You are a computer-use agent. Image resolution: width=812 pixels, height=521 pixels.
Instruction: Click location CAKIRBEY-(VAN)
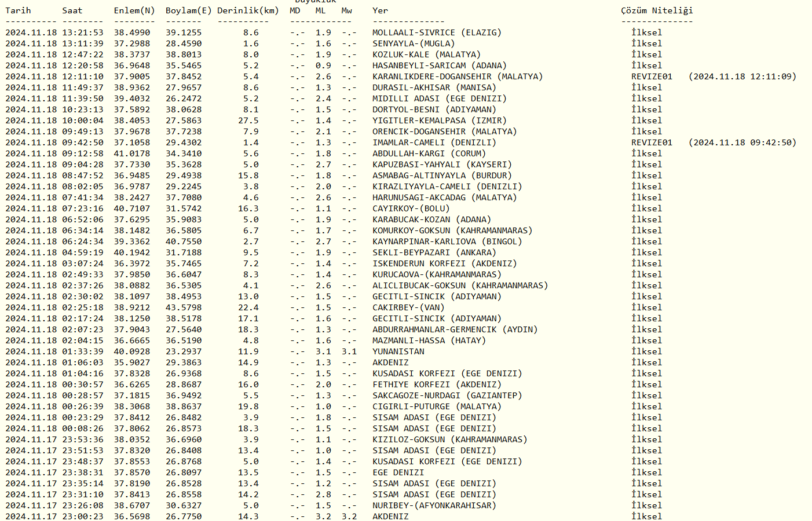coord(409,307)
